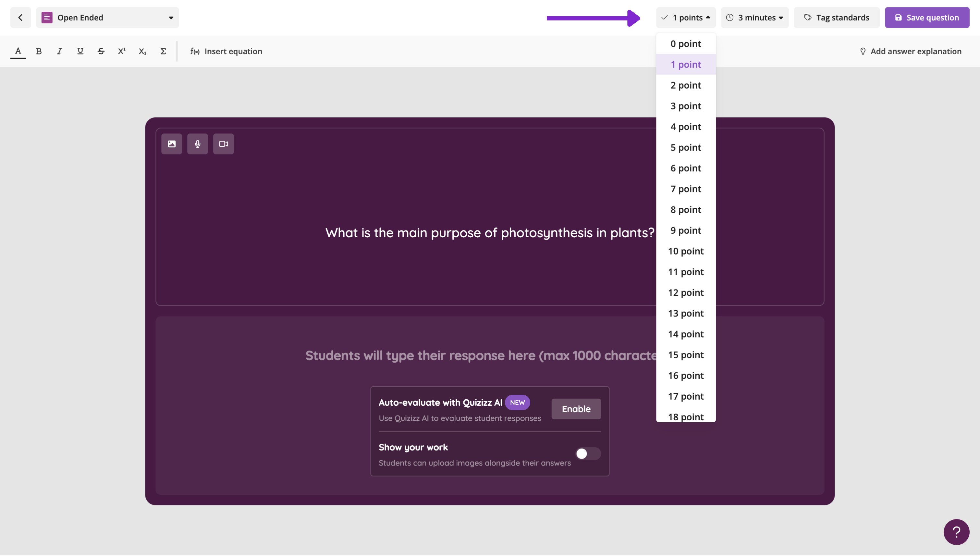
Task: Choose 6 point from the list
Action: (686, 168)
